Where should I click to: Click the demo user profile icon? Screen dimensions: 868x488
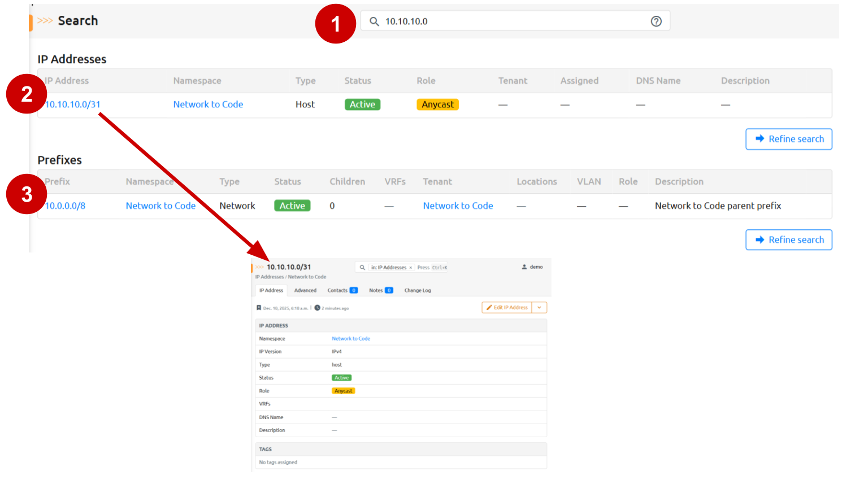[524, 267]
